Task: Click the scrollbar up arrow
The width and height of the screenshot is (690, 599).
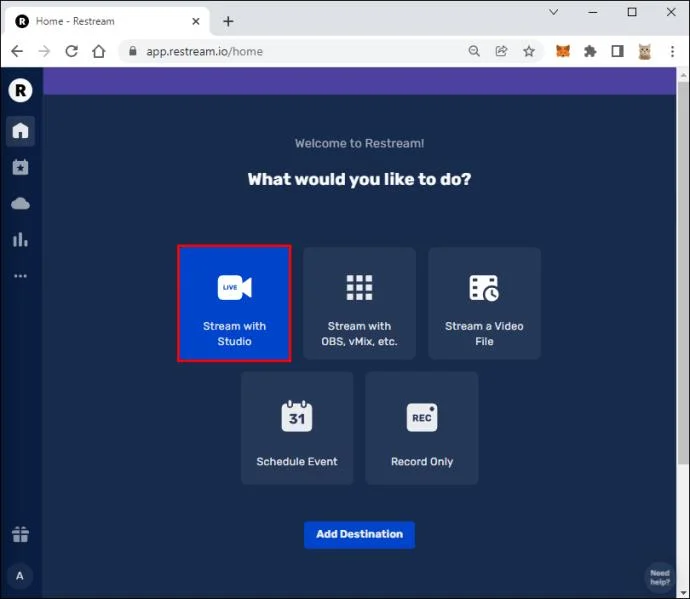Action: click(x=683, y=75)
